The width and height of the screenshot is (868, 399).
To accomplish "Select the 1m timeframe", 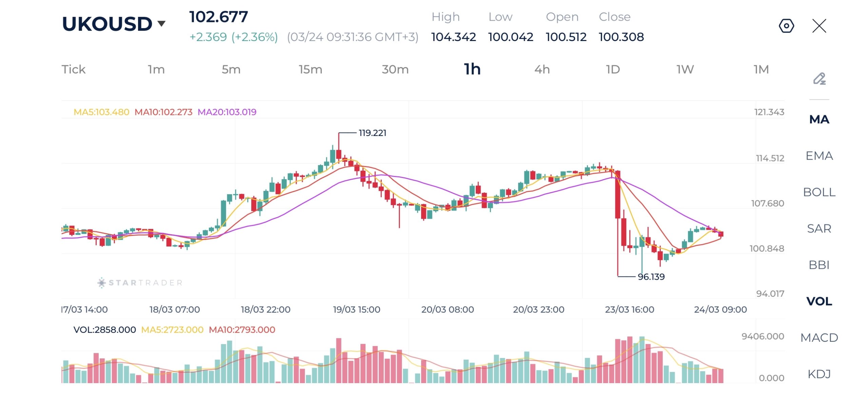I will tap(156, 69).
